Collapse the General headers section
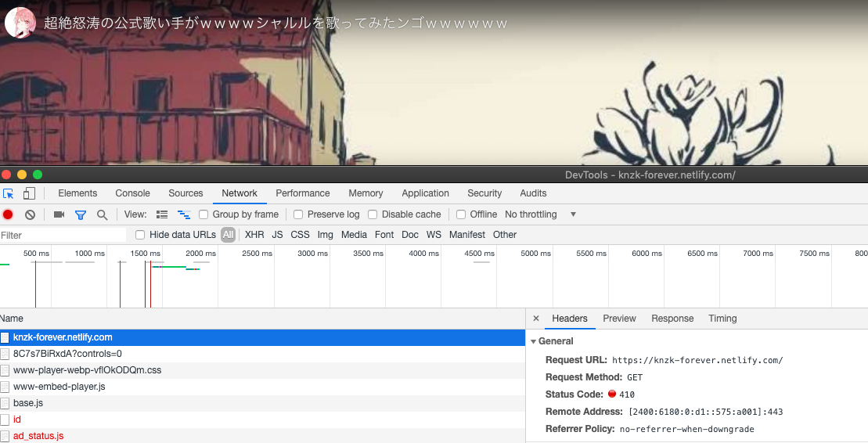868x443 pixels. click(x=534, y=341)
